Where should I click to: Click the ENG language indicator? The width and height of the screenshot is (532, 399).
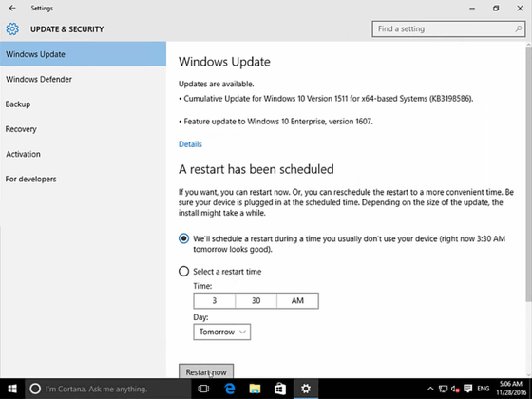[484, 389]
